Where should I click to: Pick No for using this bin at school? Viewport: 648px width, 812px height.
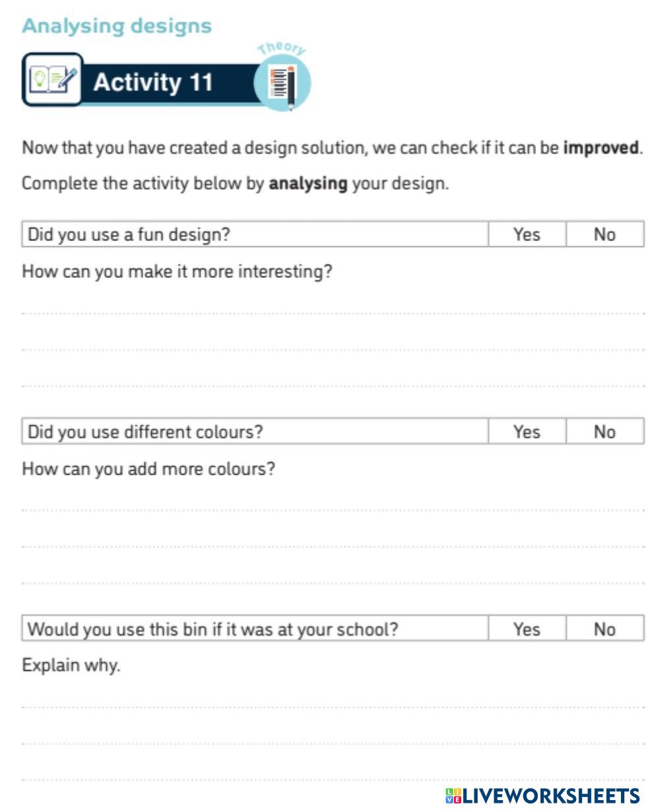click(x=604, y=629)
